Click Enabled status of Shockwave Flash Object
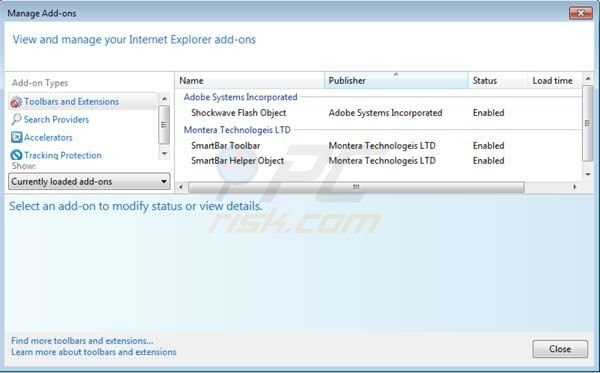This screenshot has height=373, width=600. [x=488, y=113]
